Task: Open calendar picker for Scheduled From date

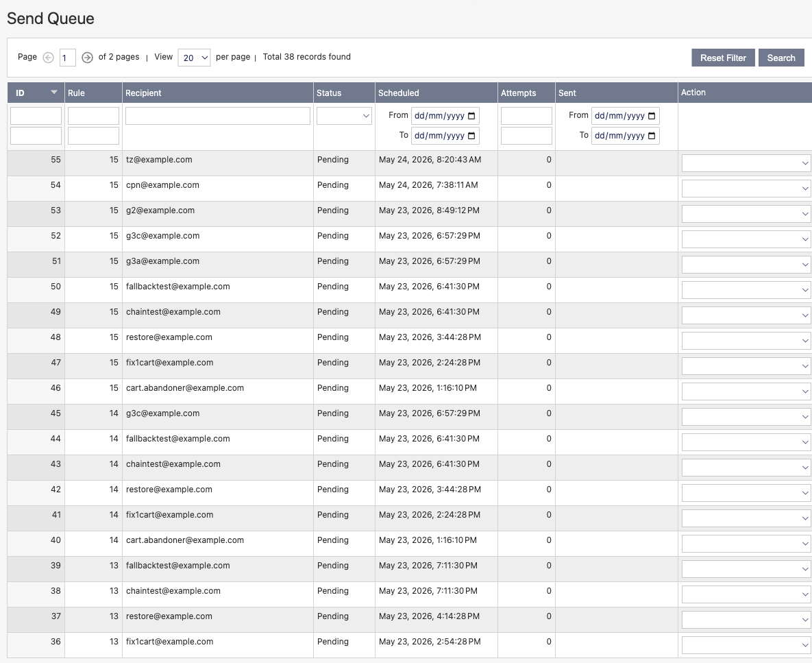Action: pyautogui.click(x=471, y=116)
